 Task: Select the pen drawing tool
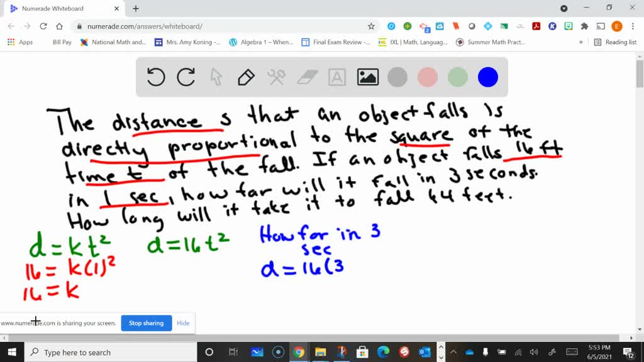246,77
